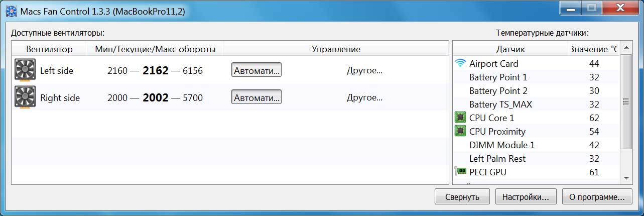644x216 pixels.
Task: Open the О программе... dialog
Action: point(597,197)
